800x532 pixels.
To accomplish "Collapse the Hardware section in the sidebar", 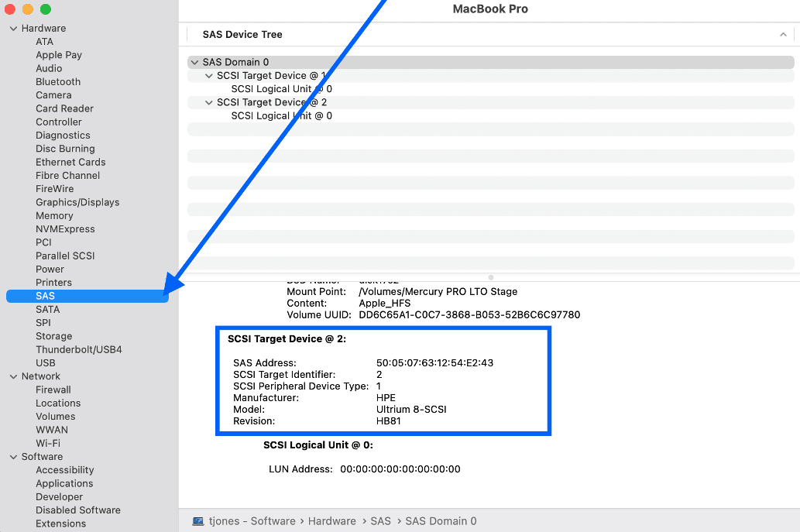I will 12,29.
